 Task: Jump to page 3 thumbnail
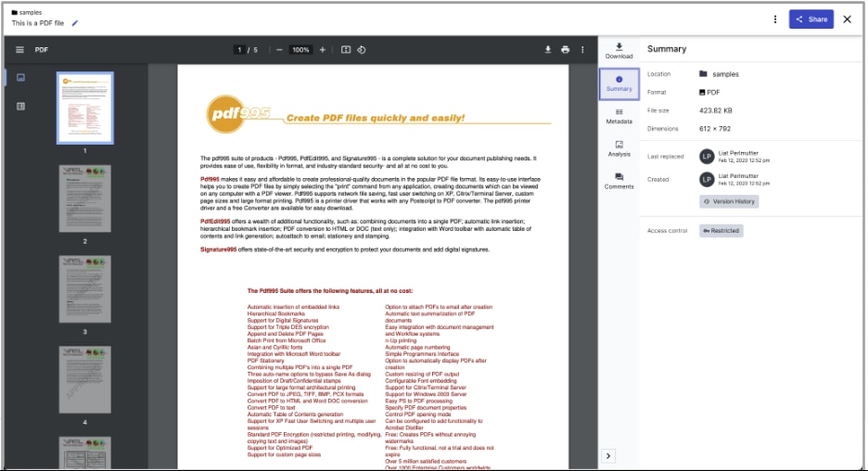coord(84,289)
